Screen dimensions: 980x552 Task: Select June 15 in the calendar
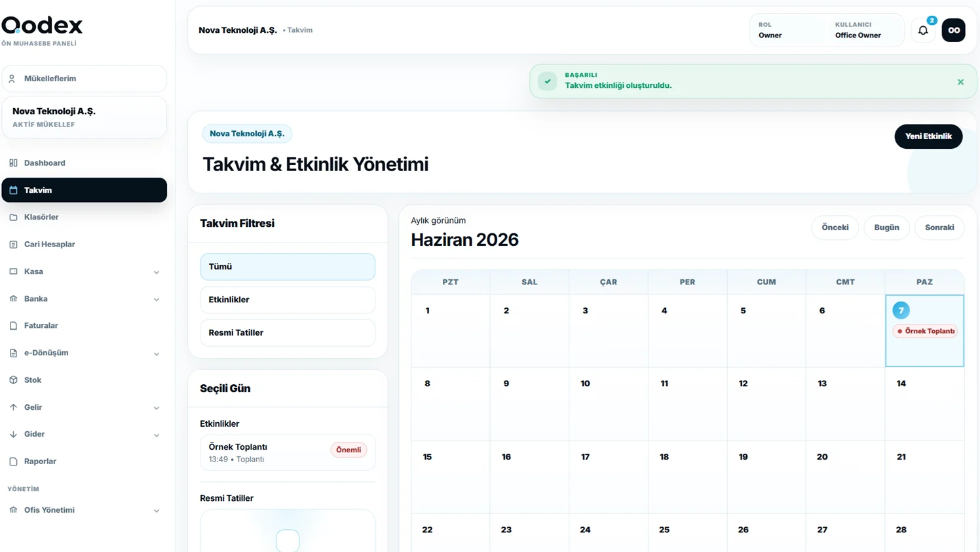pos(451,477)
